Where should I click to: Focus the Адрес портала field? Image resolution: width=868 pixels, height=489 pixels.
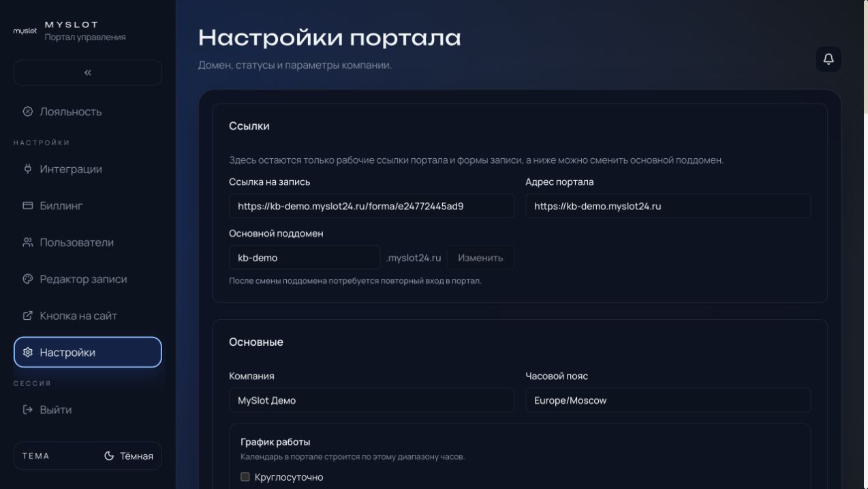[668, 206]
